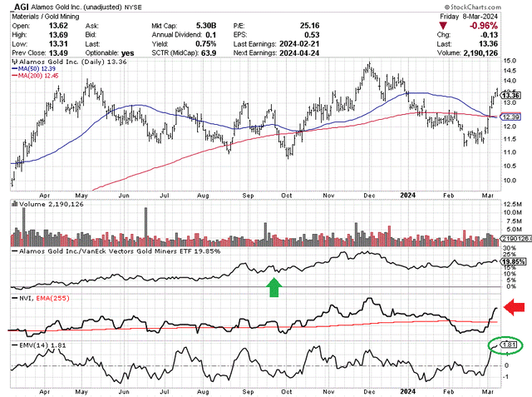This screenshot has height=397, width=532.
Task: Click the EMV(14) 1.81 legend
Action: point(39,345)
